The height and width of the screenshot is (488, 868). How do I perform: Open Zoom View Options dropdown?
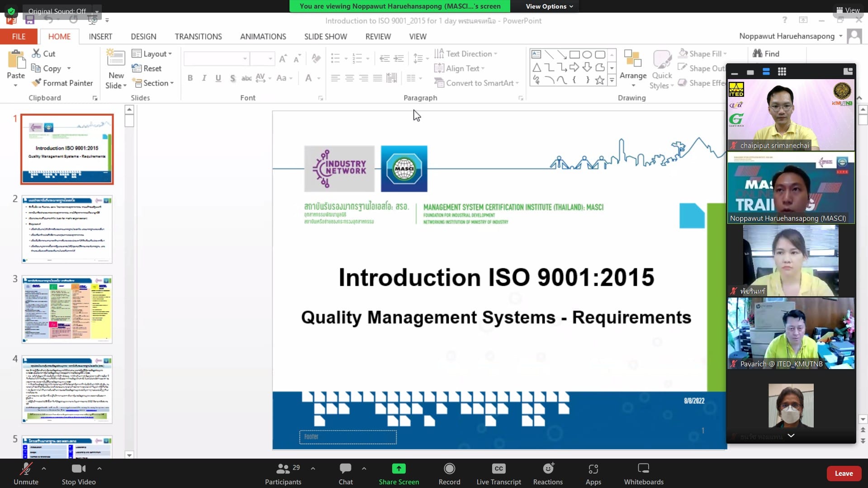click(x=549, y=6)
